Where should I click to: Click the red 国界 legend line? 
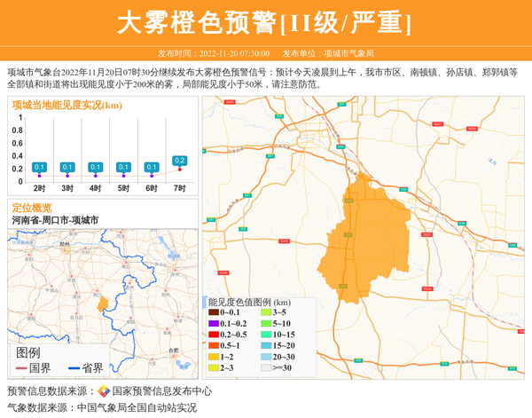pyautogui.click(x=20, y=368)
